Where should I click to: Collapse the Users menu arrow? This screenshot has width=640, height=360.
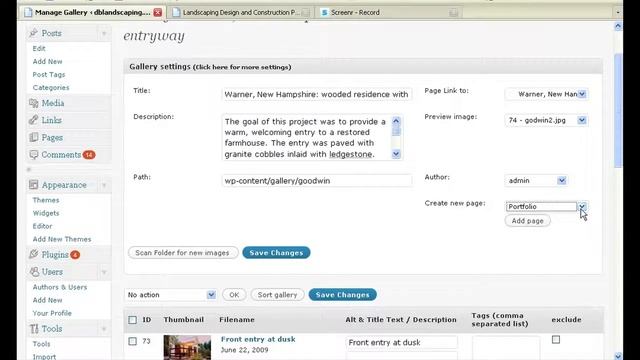[104, 272]
